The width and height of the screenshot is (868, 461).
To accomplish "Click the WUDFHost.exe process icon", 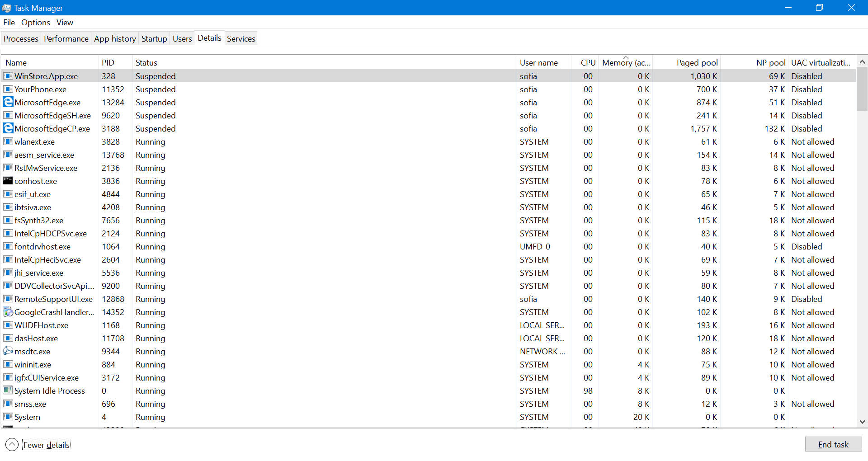I will click(x=8, y=325).
